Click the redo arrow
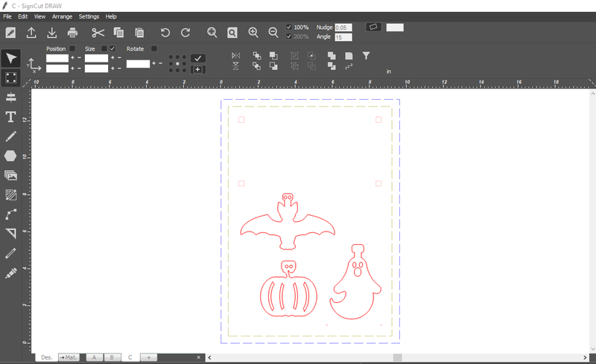The image size is (596, 364). [x=186, y=33]
